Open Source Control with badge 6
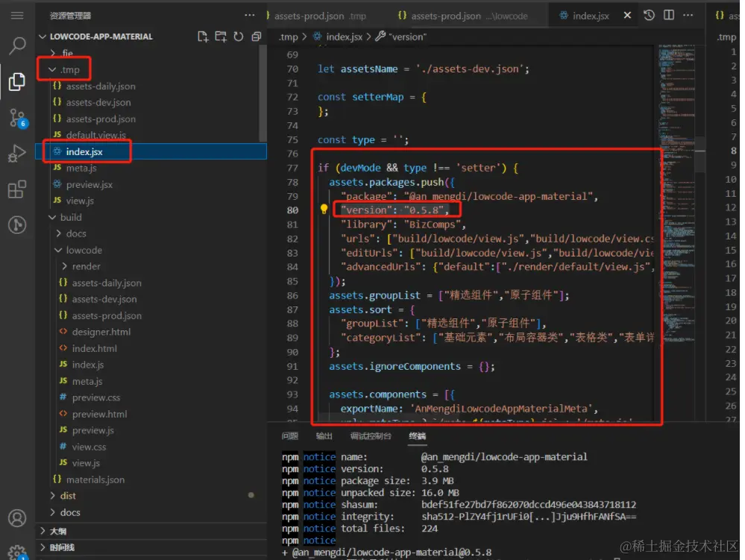745x560 pixels. point(18,118)
